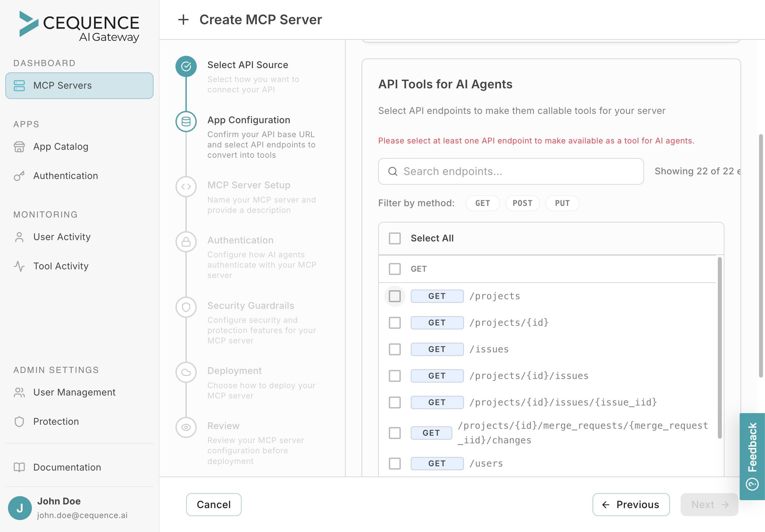
Task: Click the Tool Activity pulse icon
Action: click(19, 266)
